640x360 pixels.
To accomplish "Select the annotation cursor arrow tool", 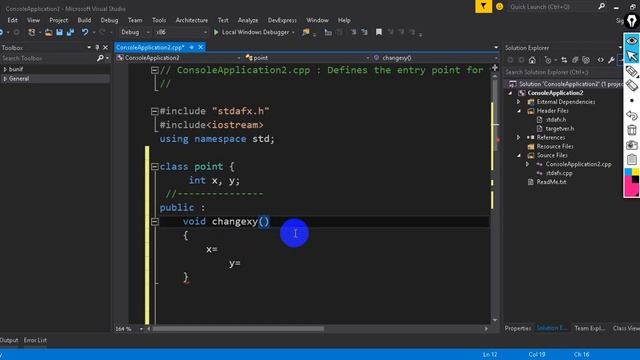I will (632, 56).
